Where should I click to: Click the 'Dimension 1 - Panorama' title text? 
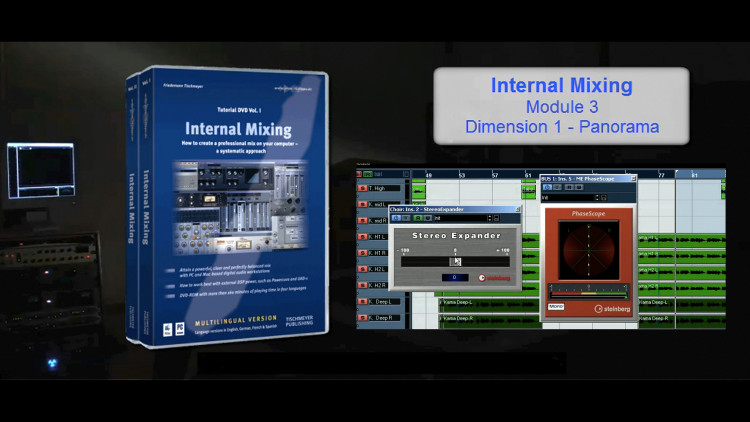click(562, 127)
